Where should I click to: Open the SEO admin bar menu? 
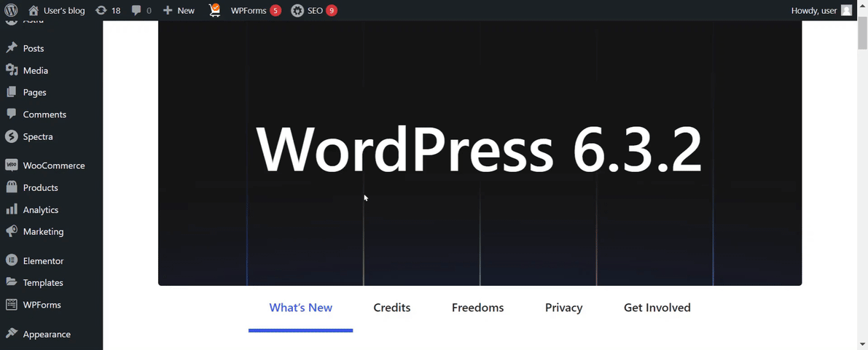[315, 10]
